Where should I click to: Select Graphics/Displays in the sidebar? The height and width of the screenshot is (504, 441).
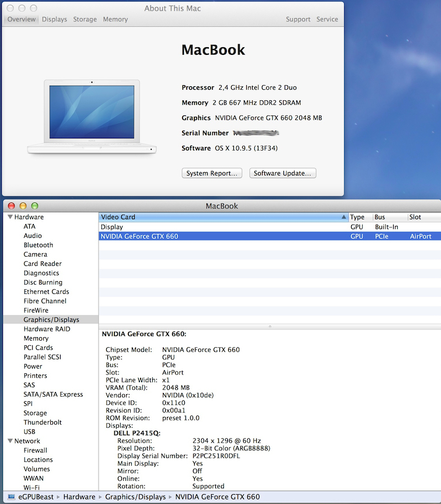[x=51, y=320]
